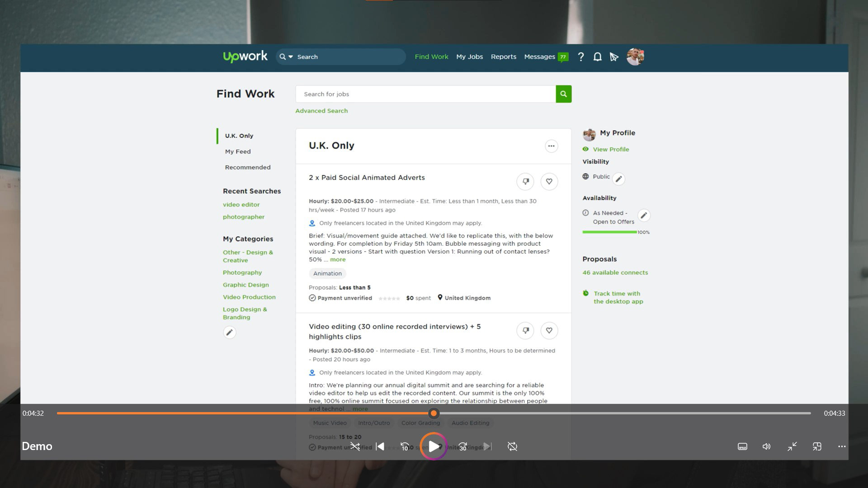Open Advanced Search link

click(x=321, y=111)
